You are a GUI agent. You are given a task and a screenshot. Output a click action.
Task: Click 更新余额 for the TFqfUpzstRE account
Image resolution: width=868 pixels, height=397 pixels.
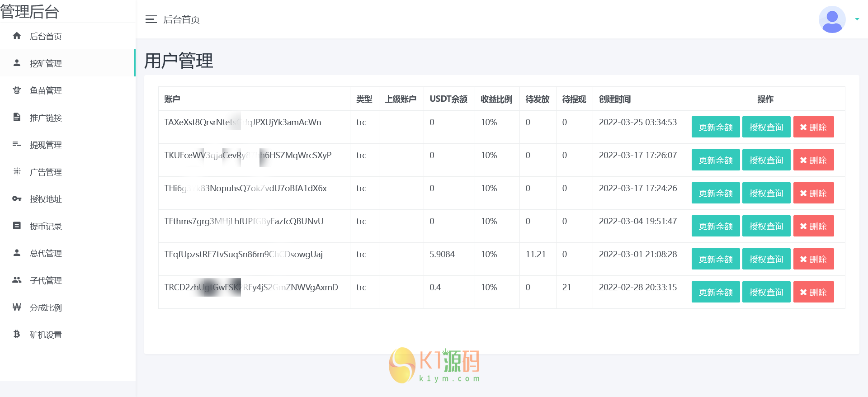tap(716, 259)
